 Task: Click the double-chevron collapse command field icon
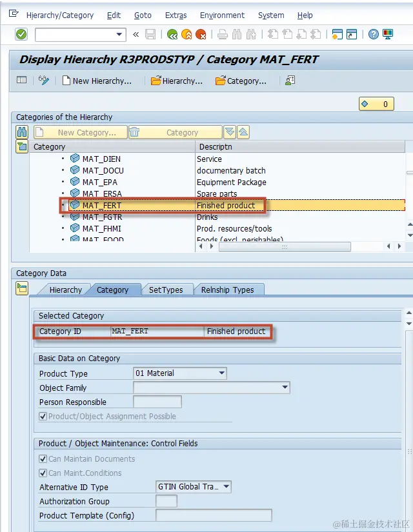(136, 34)
